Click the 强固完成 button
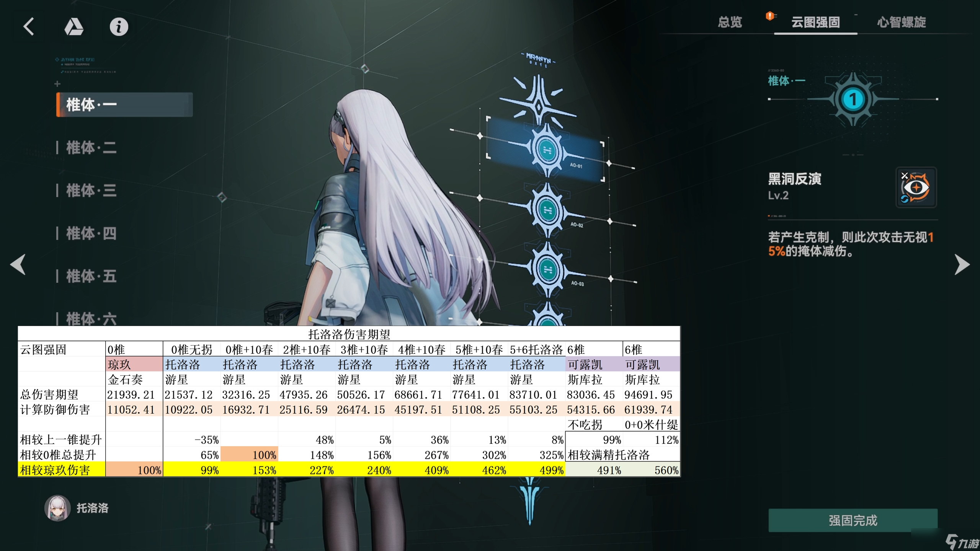Screen dimensions: 980x551 [x=853, y=520]
